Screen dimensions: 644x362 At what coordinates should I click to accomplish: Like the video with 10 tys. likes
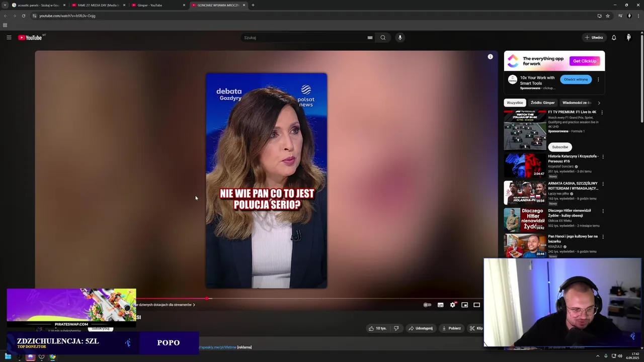tap(377, 328)
